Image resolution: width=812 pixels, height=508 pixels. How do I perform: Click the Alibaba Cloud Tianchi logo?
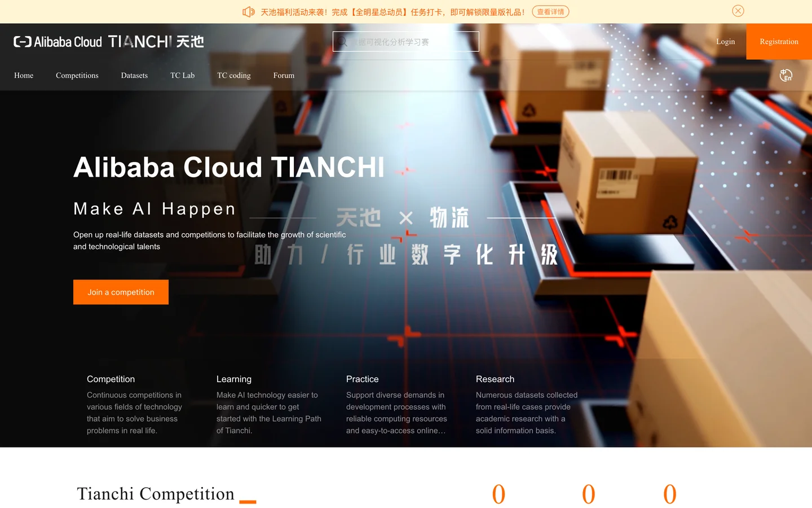click(109, 42)
